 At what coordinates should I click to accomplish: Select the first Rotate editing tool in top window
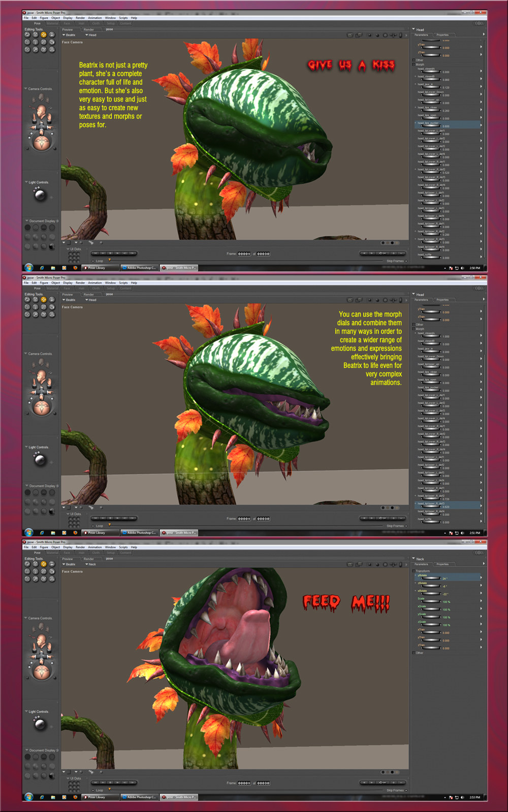(27, 35)
